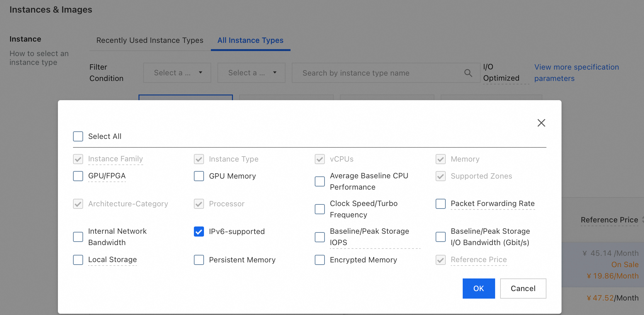The height and width of the screenshot is (315, 644).
Task: Open the first filter condition dropdown
Action: 177,73
